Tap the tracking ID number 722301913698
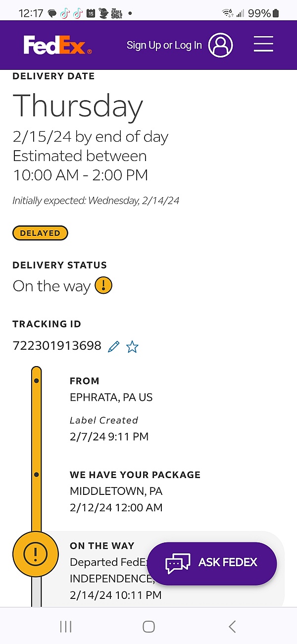The image size is (297, 644). click(x=57, y=346)
